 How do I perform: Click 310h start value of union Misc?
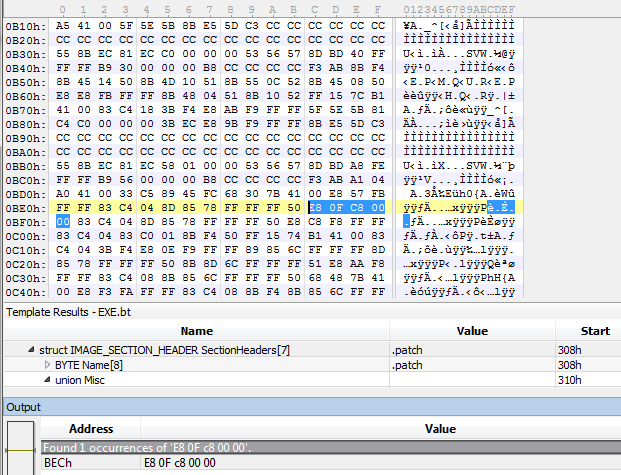pos(570,380)
